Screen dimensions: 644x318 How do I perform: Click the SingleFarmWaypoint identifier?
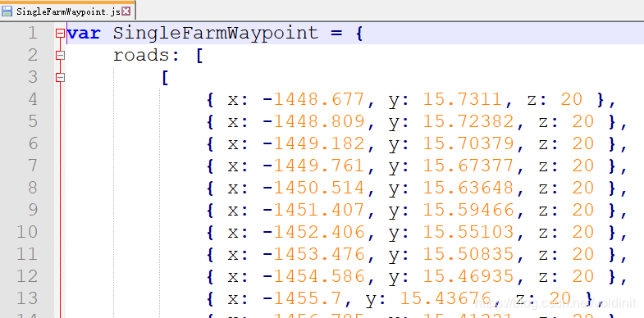(216, 34)
